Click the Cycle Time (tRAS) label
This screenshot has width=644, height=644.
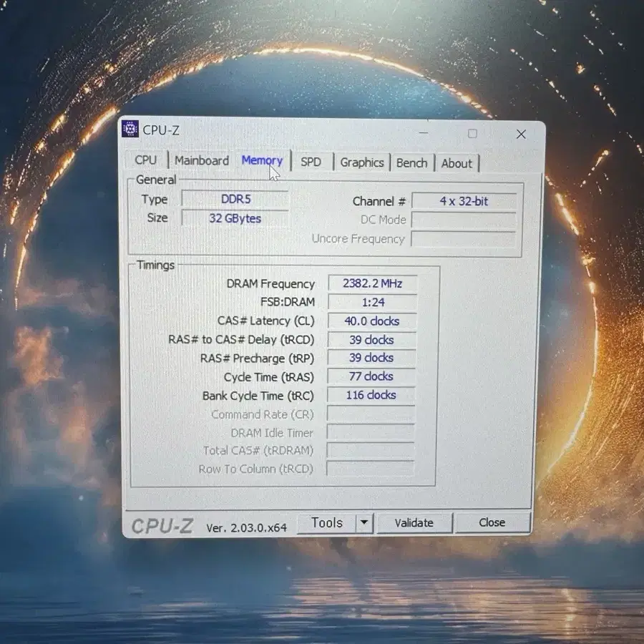[x=268, y=377]
